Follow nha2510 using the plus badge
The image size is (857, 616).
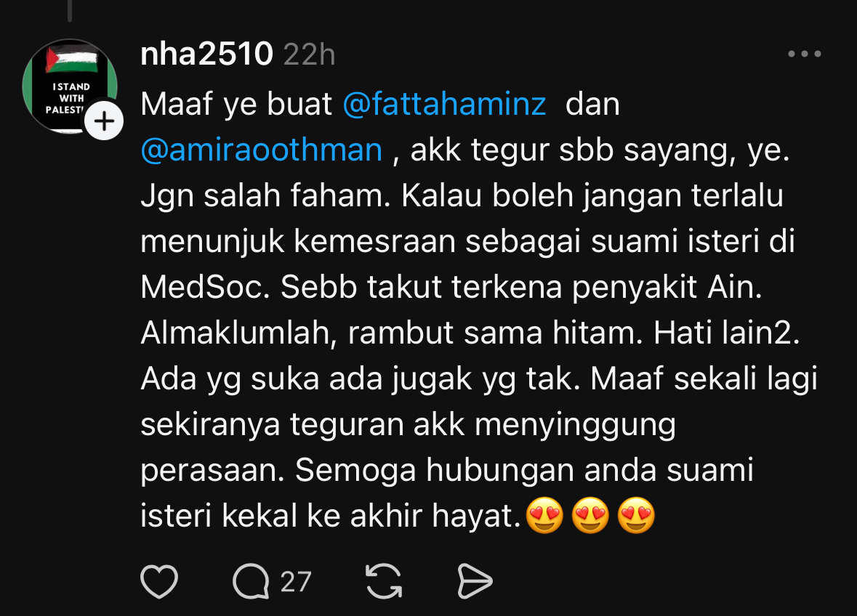(104, 121)
